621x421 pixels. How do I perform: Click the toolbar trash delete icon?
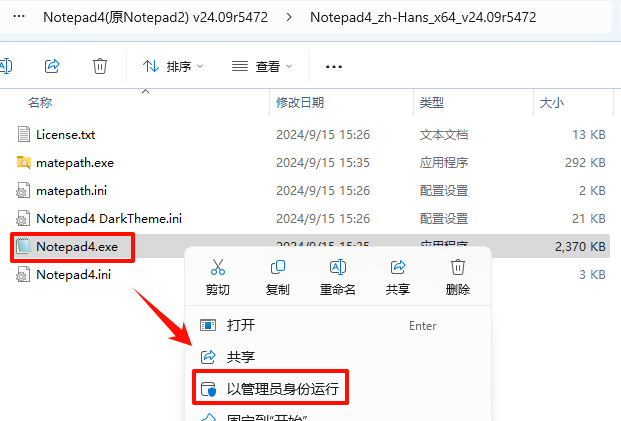point(100,66)
